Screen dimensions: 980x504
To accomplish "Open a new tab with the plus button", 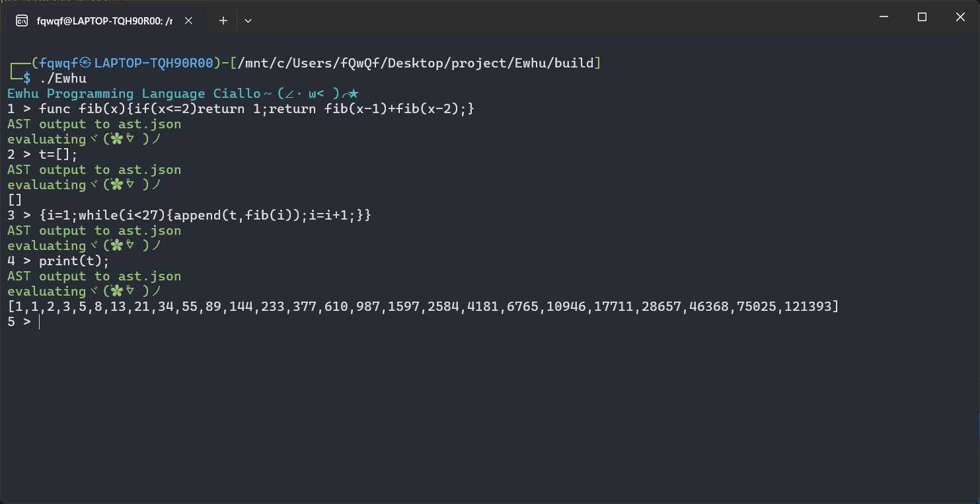I will point(223,21).
